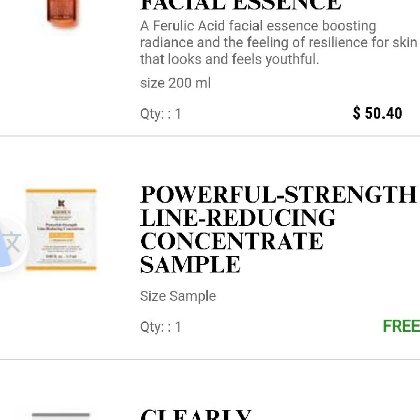The height and width of the screenshot is (420, 420).
Task: Open the orange facial essence bottle image
Action: 62,12
